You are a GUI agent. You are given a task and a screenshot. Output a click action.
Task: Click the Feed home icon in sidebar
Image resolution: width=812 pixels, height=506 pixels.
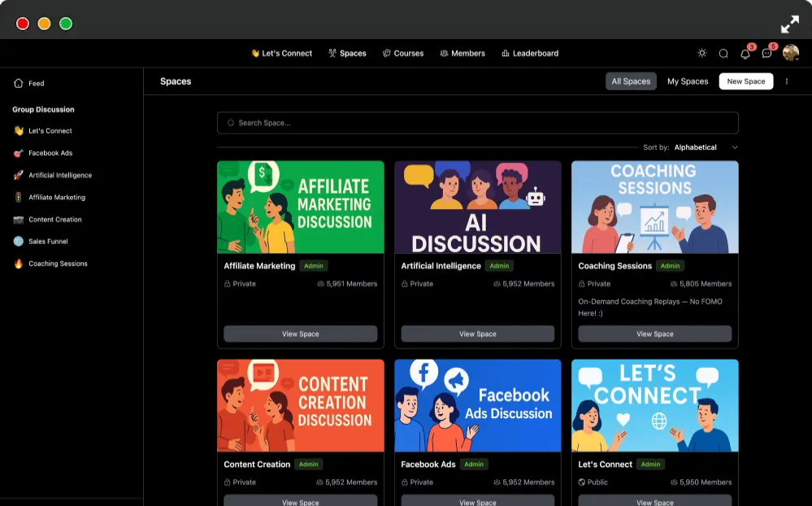(x=18, y=83)
